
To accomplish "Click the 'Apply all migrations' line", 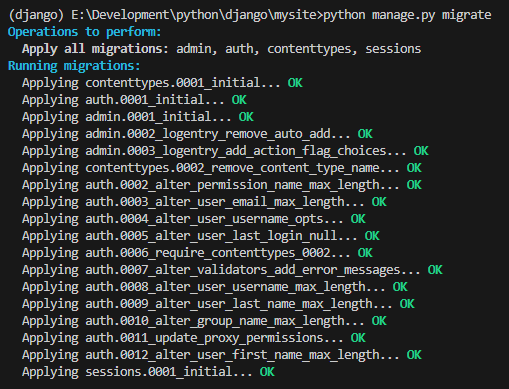I will click(222, 49).
